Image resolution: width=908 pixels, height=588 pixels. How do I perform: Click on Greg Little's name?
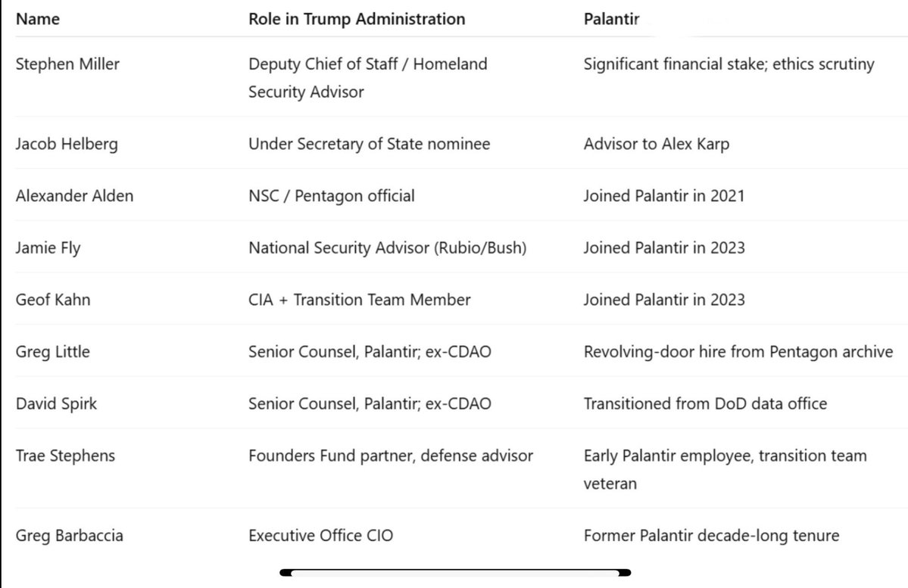[51, 352]
